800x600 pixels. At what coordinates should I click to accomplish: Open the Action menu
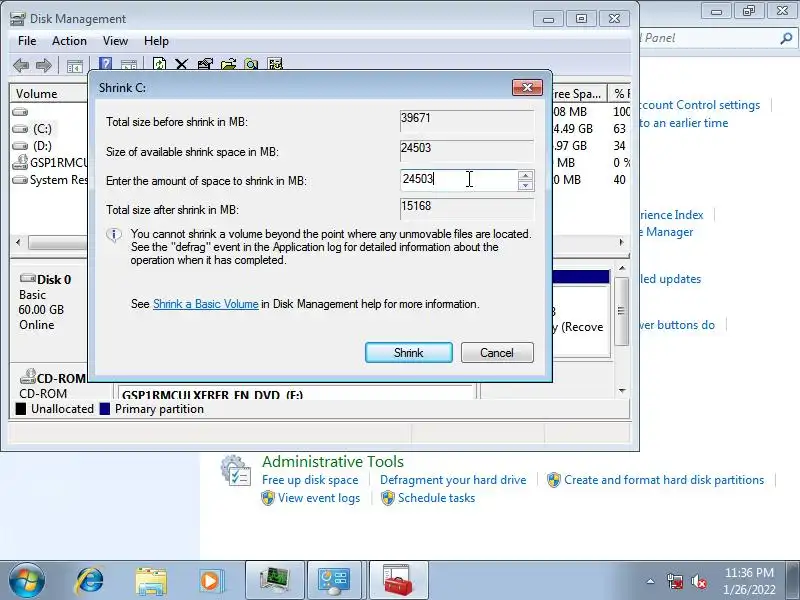tap(69, 41)
